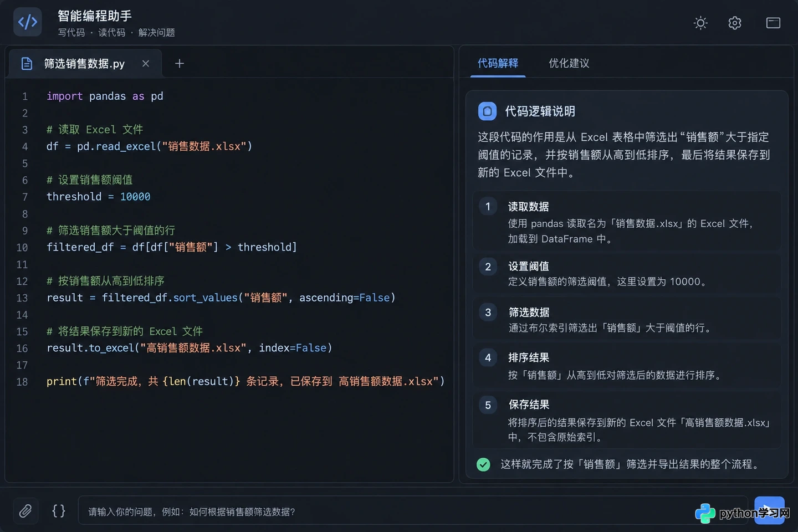Image resolution: width=798 pixels, height=532 pixels.
Task: Click the 智能编程助手 code logo icon
Action: (x=28, y=22)
